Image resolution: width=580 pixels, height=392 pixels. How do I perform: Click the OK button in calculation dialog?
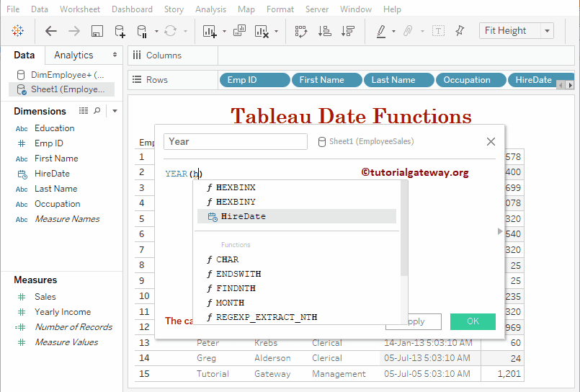(x=473, y=321)
